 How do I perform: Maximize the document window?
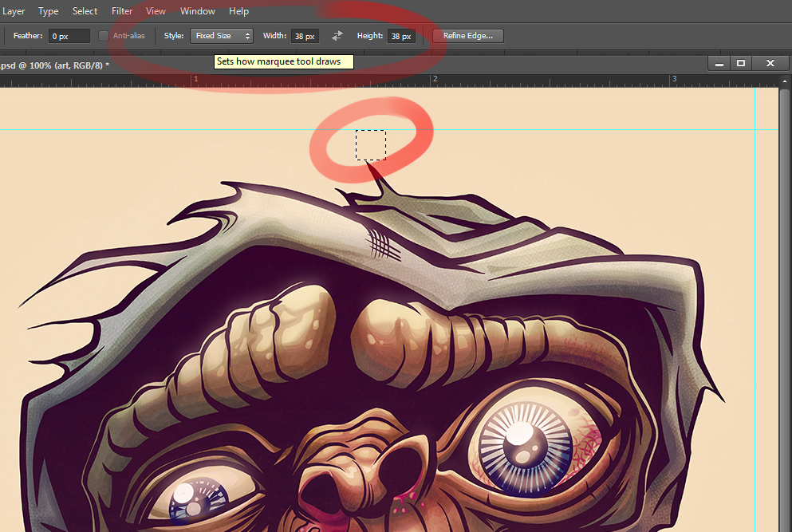[741, 64]
